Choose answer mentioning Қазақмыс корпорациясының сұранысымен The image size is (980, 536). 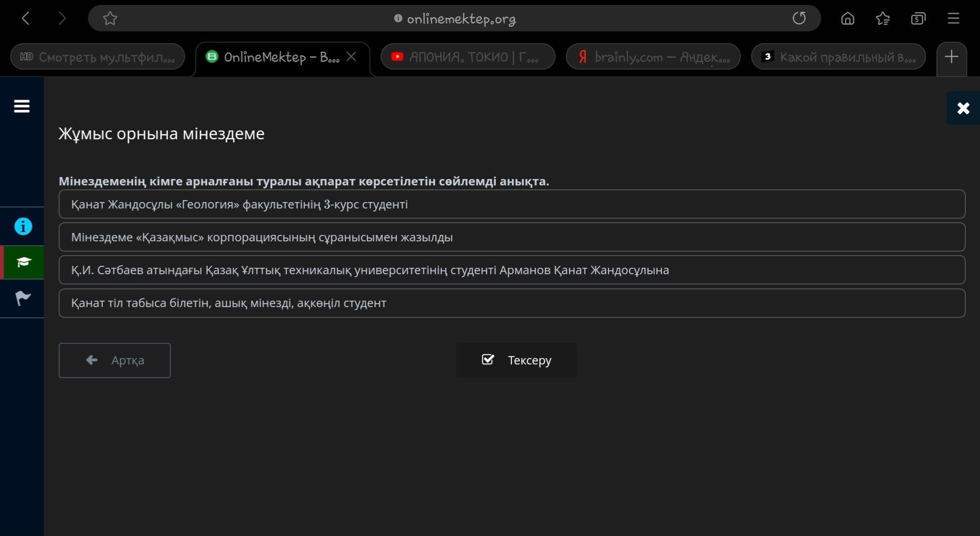pyautogui.click(x=512, y=237)
